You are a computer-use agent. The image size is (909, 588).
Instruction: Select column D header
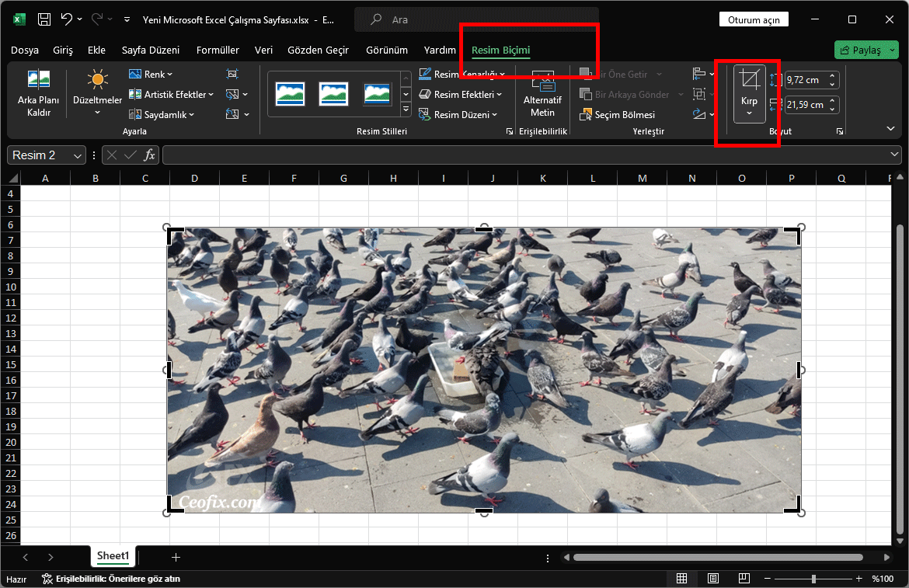(194, 179)
